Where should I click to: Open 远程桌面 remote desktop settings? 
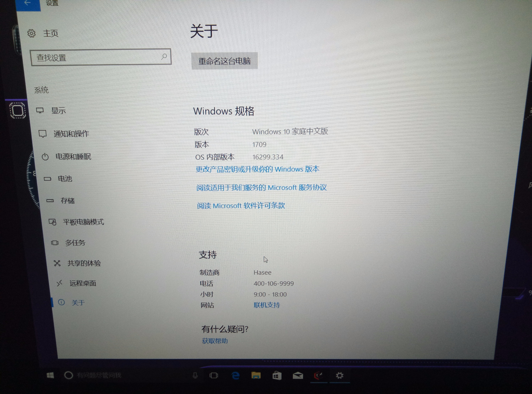tap(83, 283)
